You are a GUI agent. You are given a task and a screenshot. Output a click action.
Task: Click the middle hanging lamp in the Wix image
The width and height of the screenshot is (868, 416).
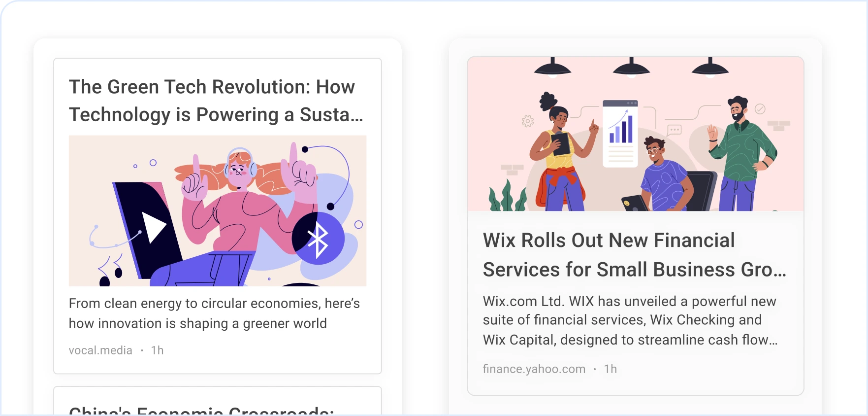[631, 68]
